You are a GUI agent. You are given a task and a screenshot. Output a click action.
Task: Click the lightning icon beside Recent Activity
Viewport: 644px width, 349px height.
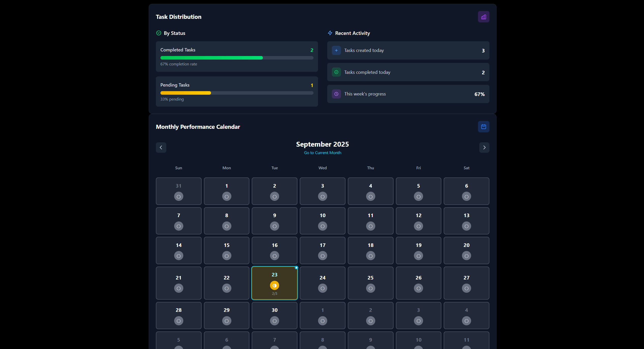coord(330,33)
